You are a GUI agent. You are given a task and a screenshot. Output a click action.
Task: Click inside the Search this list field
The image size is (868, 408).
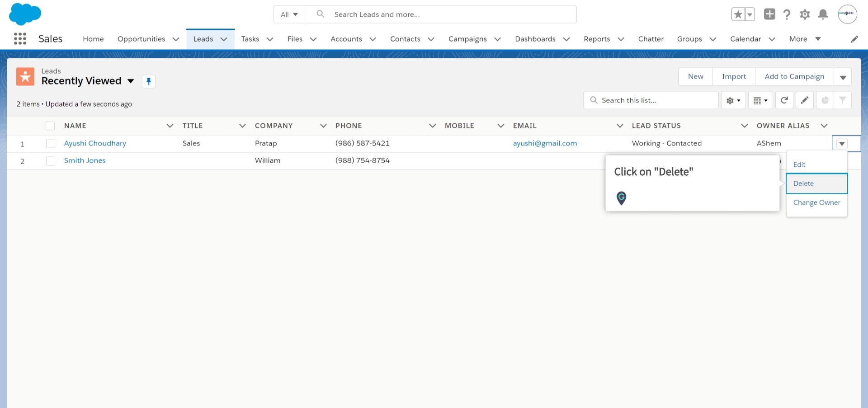click(651, 100)
